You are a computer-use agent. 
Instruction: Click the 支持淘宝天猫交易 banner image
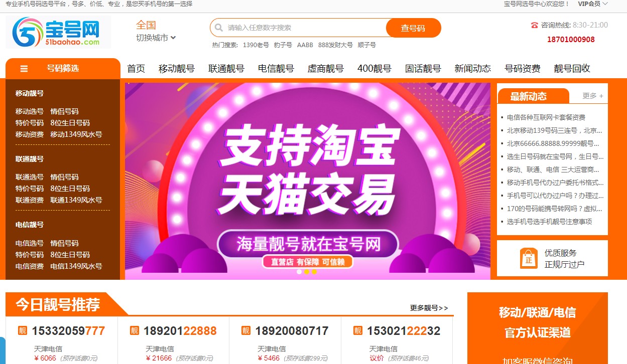coord(308,181)
